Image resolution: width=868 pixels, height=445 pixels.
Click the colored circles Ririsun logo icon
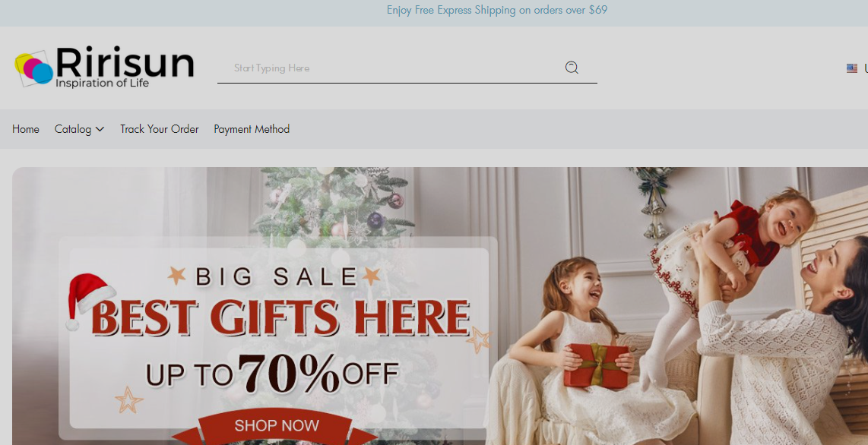pyautogui.click(x=33, y=68)
